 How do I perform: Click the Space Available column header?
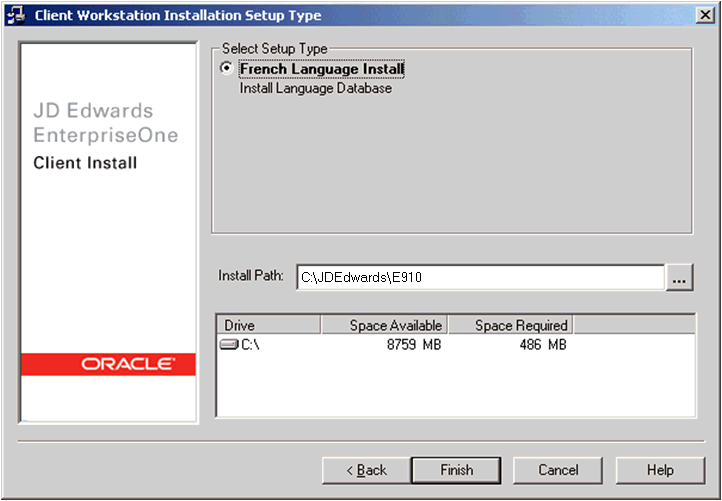pyautogui.click(x=384, y=325)
